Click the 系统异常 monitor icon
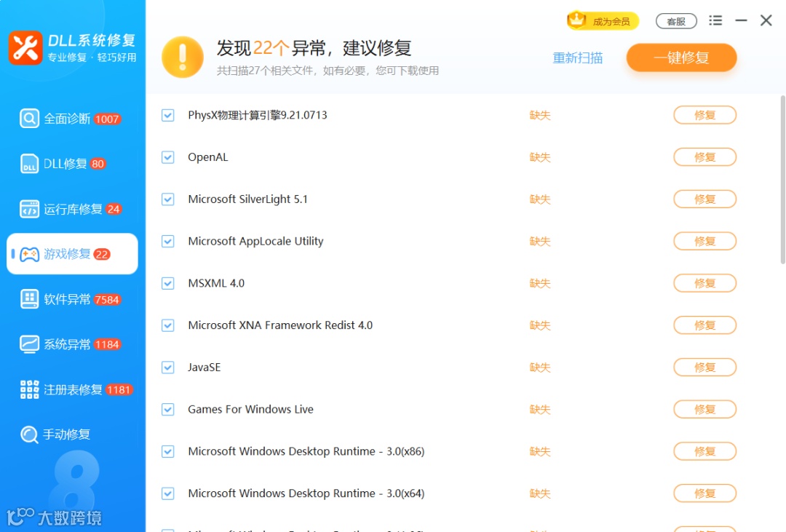The height and width of the screenshot is (532, 786). (29, 344)
